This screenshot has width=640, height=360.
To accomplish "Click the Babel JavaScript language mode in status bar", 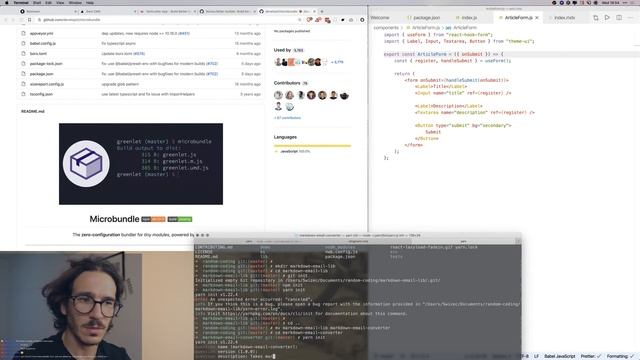I will click(x=560, y=356).
